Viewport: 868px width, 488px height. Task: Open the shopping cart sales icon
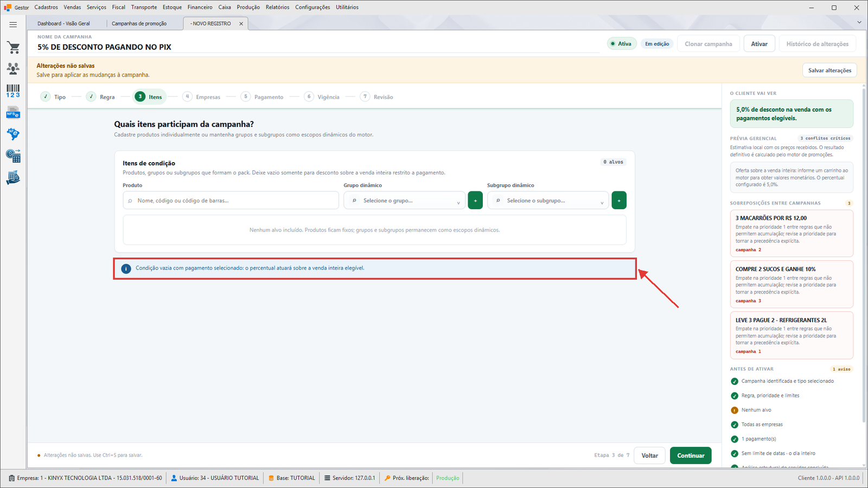point(13,47)
